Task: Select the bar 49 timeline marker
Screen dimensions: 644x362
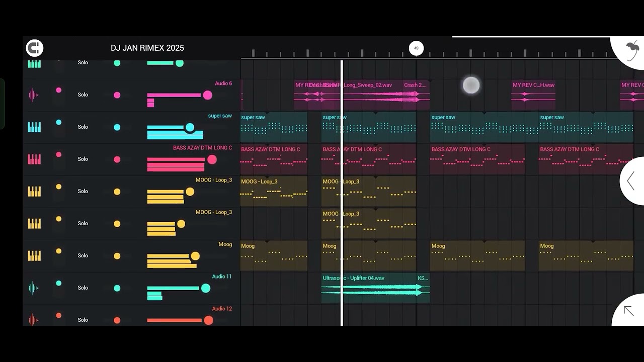Action: (416, 48)
